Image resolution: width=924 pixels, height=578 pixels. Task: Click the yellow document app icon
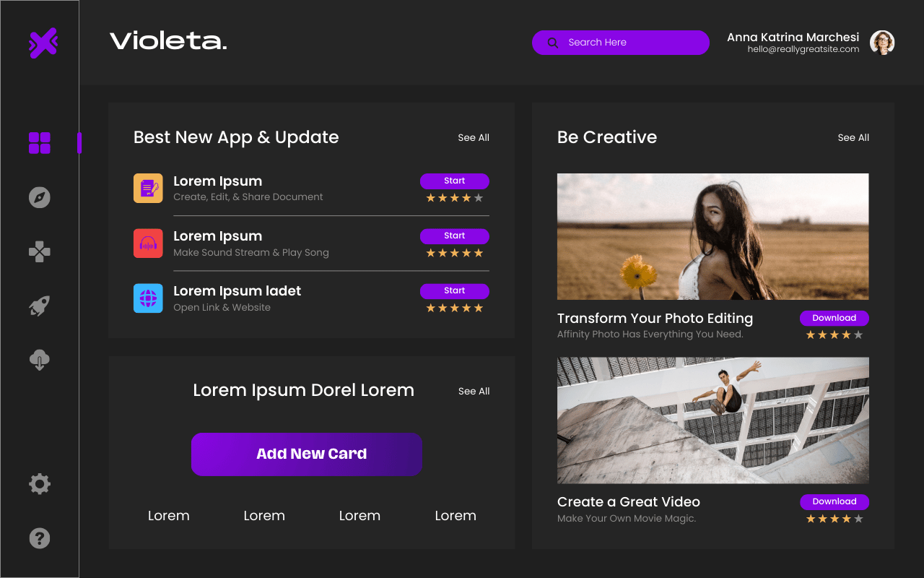[148, 188]
